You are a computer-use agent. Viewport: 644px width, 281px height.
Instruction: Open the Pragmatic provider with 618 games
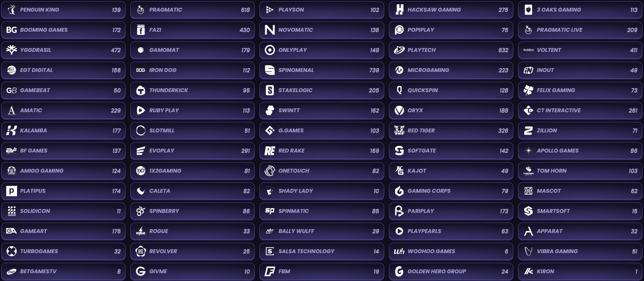point(192,10)
